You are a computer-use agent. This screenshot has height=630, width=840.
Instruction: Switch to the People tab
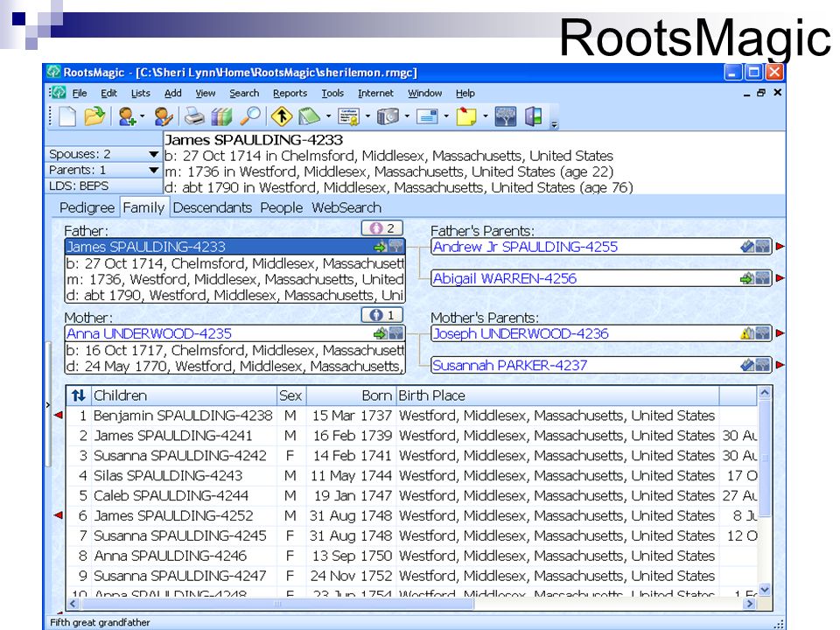pos(281,208)
